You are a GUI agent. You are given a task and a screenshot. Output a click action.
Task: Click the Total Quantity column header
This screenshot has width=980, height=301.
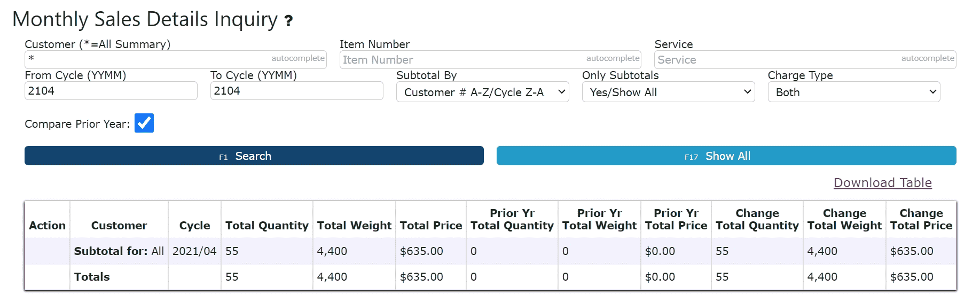[266, 226]
